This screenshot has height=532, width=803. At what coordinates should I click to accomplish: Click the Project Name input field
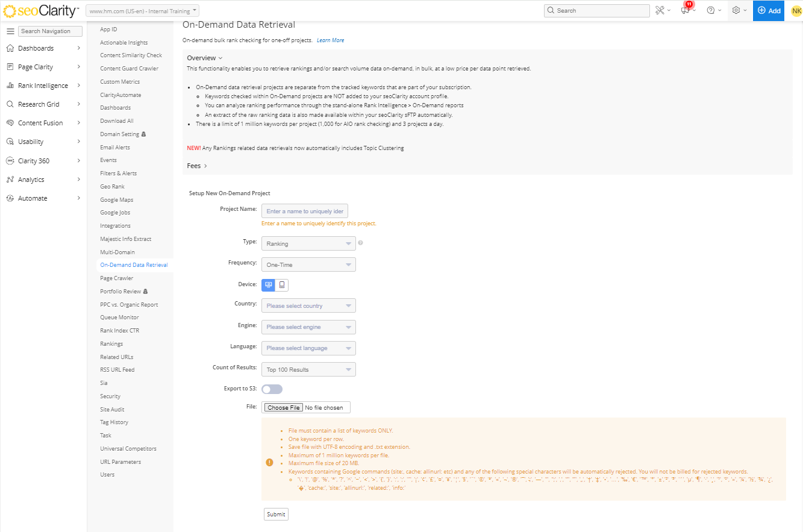(304, 211)
